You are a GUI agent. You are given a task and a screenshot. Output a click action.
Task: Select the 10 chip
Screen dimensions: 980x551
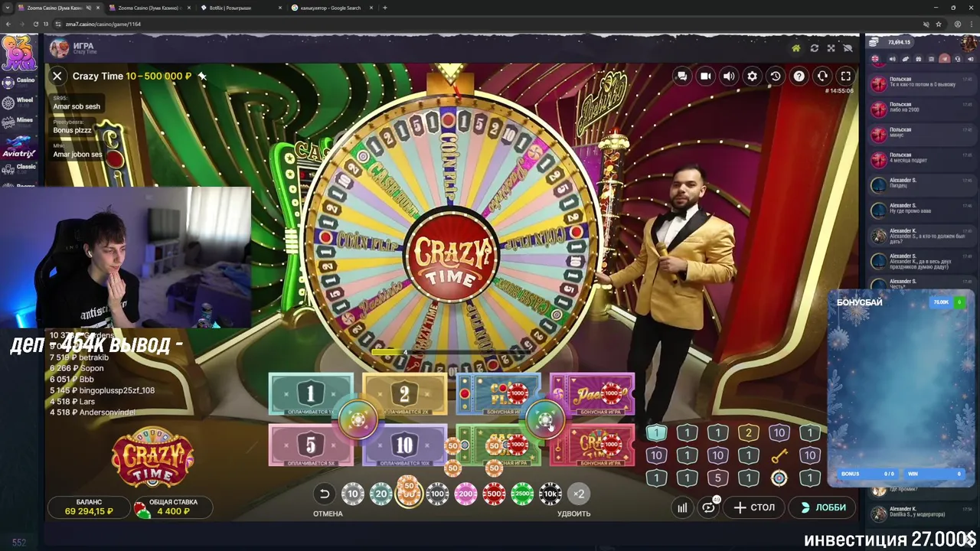(352, 494)
